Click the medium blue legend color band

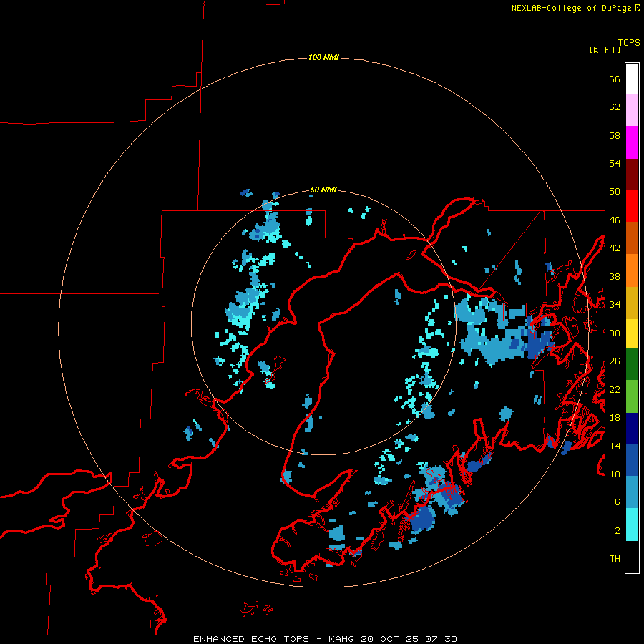pos(632,460)
